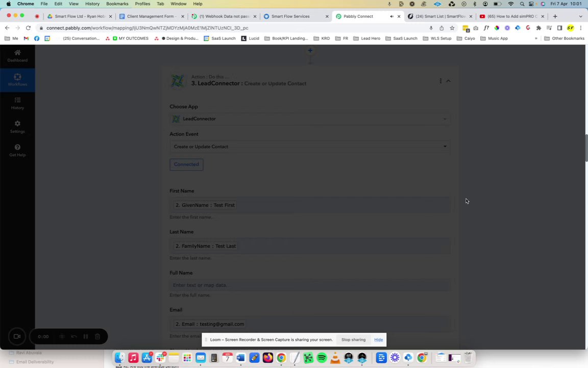Open the Bookmarks menu in menu bar
The height and width of the screenshot is (368, 588).
click(117, 4)
